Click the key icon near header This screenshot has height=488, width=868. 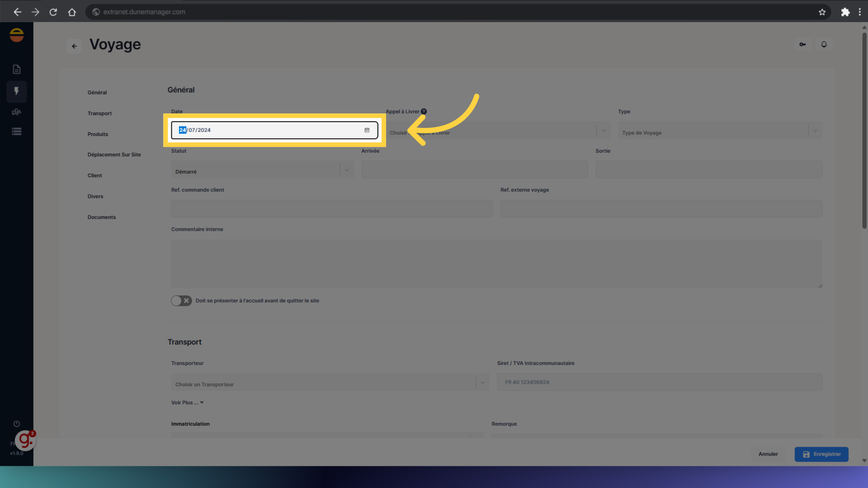[802, 44]
